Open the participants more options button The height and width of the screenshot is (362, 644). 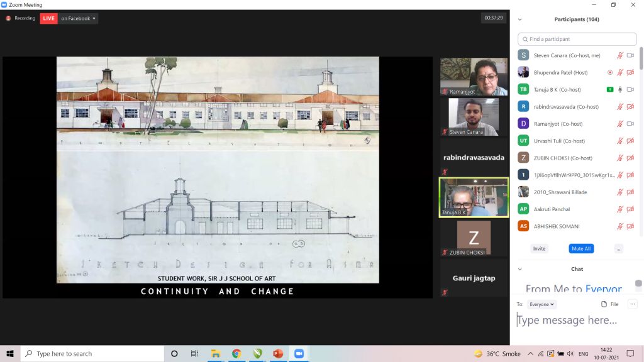619,249
